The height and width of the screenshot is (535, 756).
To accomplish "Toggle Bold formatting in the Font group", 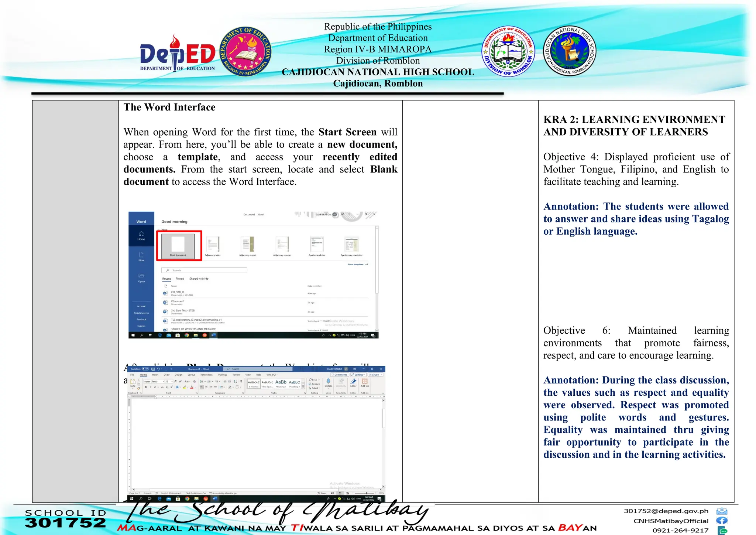I will coord(146,387).
